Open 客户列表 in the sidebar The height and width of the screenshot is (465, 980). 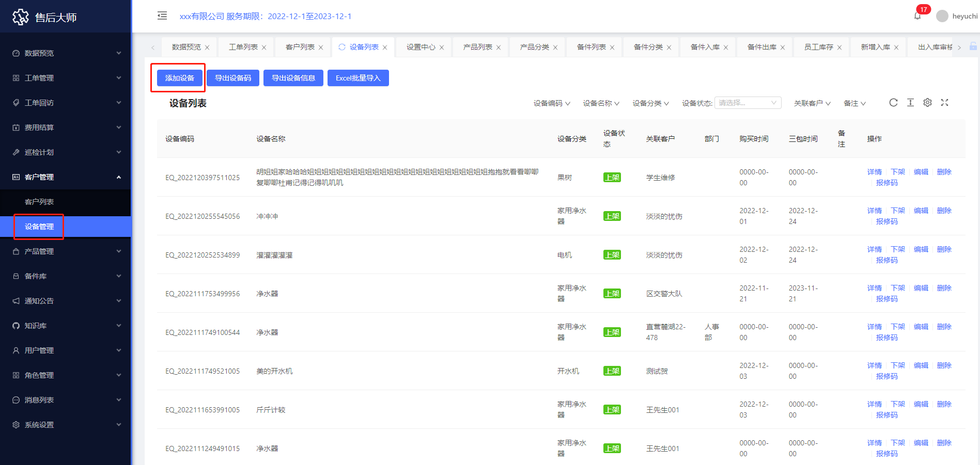click(39, 202)
